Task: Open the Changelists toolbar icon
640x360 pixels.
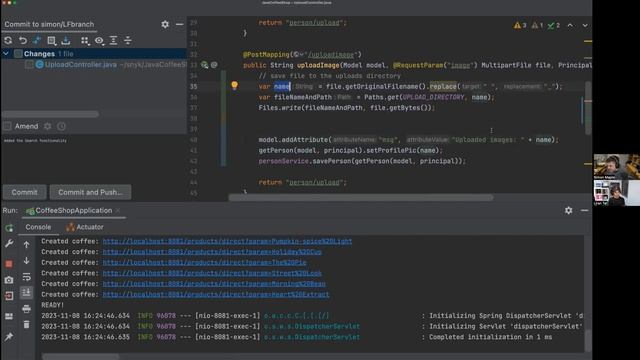Action: point(51,40)
